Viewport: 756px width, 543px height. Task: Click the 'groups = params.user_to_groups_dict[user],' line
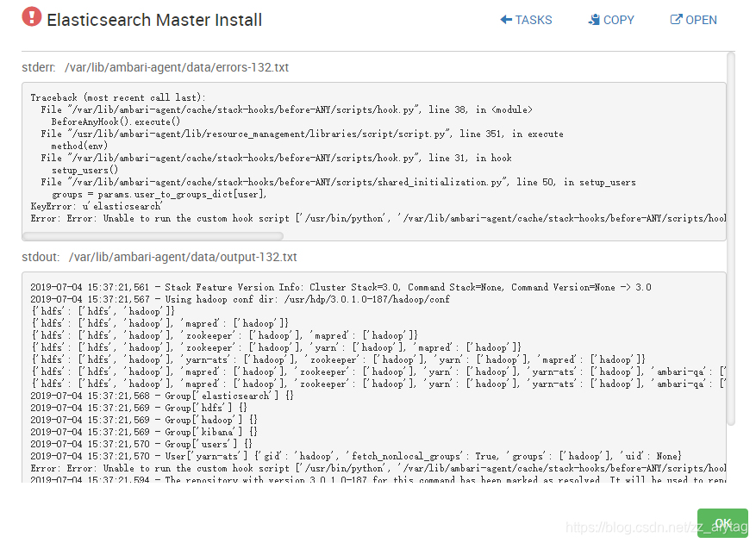(x=159, y=194)
